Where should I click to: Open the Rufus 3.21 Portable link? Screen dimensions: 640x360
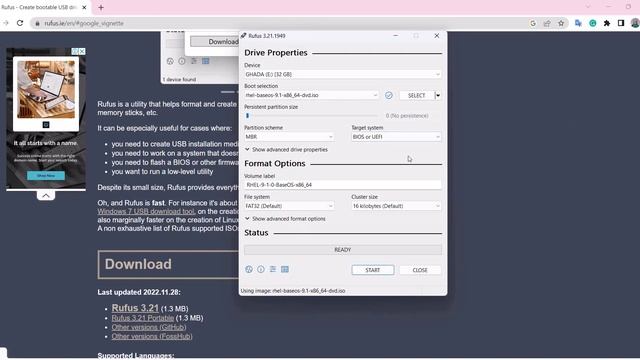point(143,318)
